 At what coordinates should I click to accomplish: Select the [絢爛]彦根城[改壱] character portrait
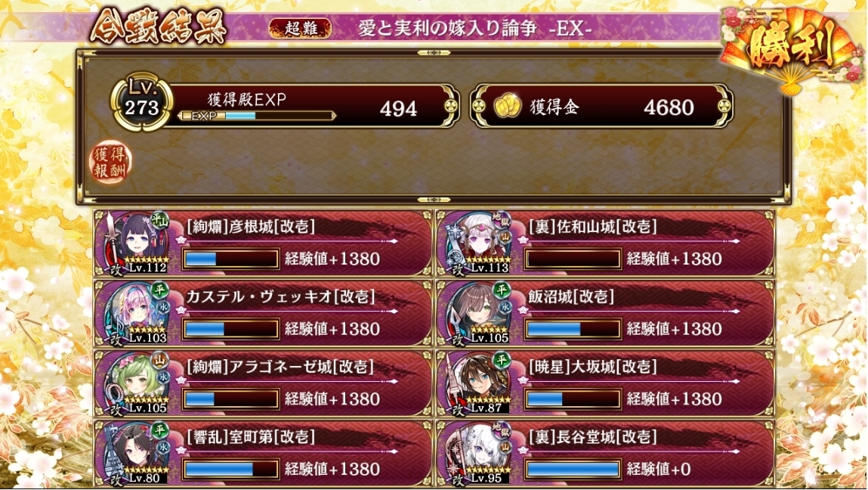click(137, 243)
